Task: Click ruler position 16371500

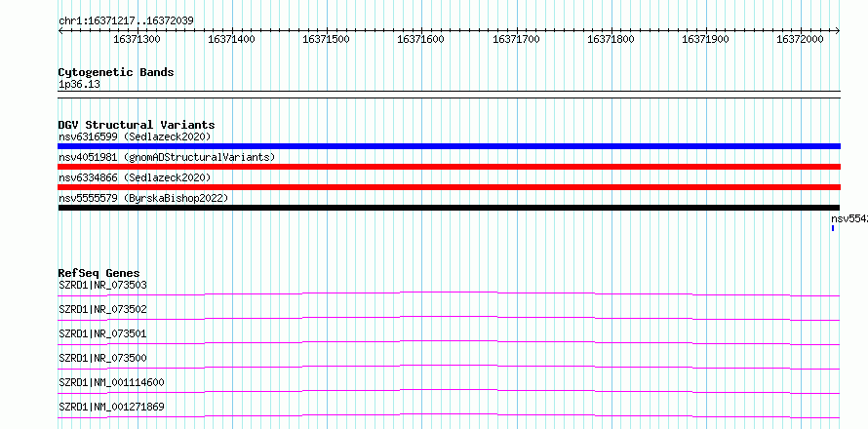Action: [x=326, y=39]
